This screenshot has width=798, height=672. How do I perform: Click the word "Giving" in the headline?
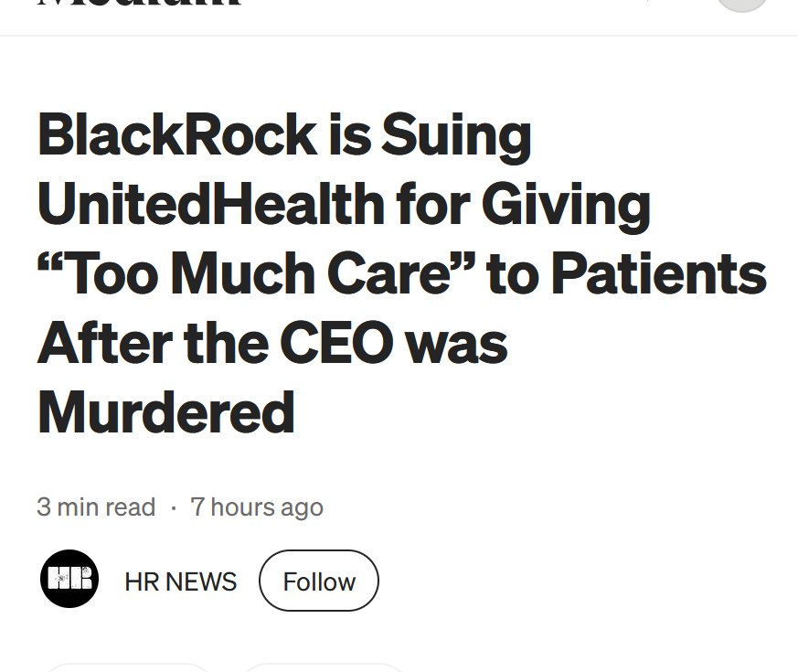point(566,204)
